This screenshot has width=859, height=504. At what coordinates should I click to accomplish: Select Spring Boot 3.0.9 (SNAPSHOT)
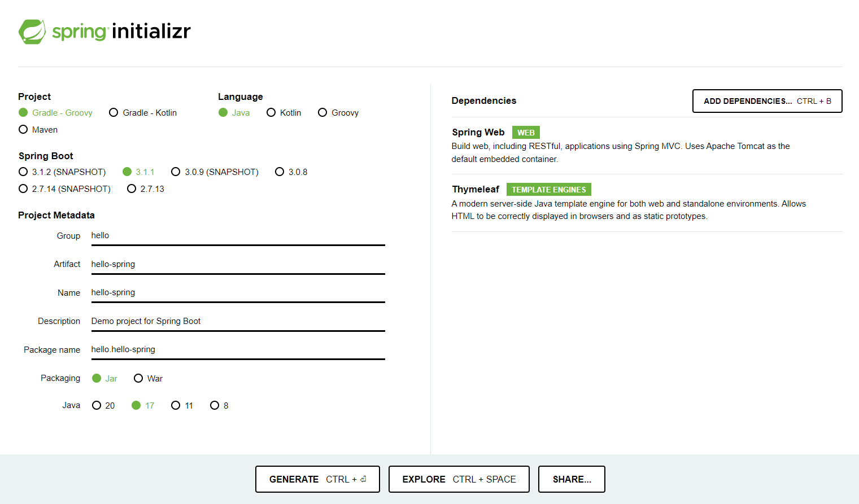pos(215,172)
